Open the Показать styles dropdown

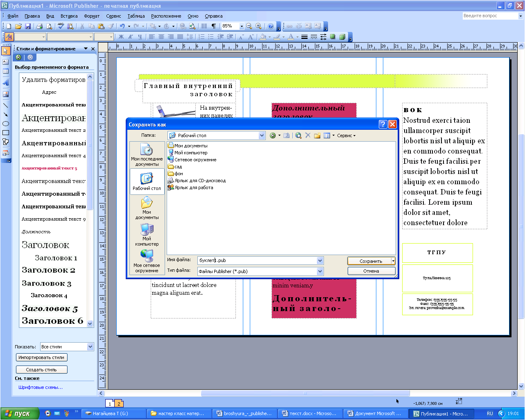click(91, 347)
